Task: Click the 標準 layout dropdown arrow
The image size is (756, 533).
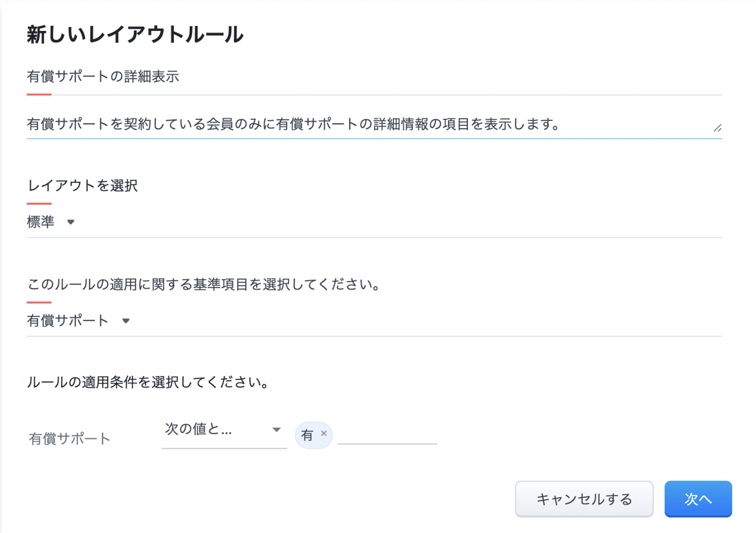Action: tap(70, 222)
